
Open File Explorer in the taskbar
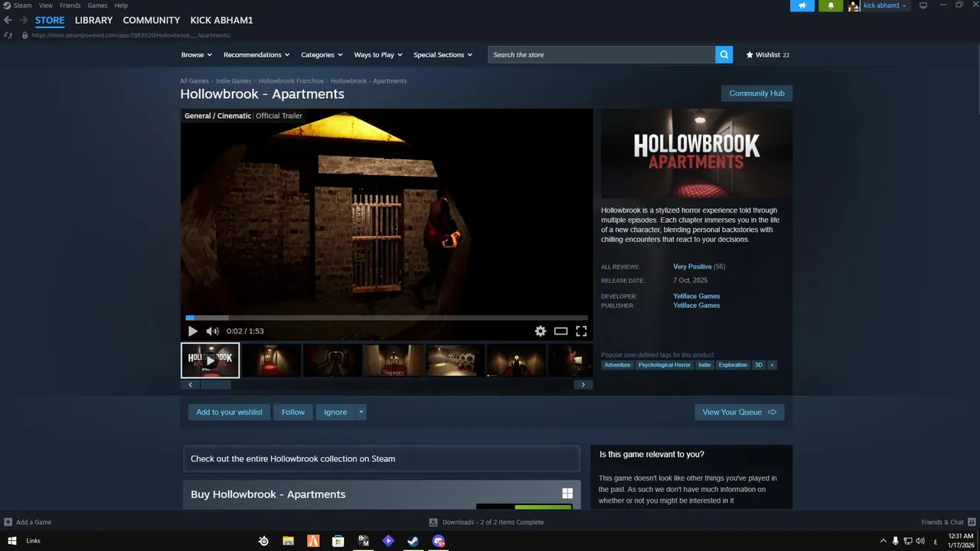288,541
